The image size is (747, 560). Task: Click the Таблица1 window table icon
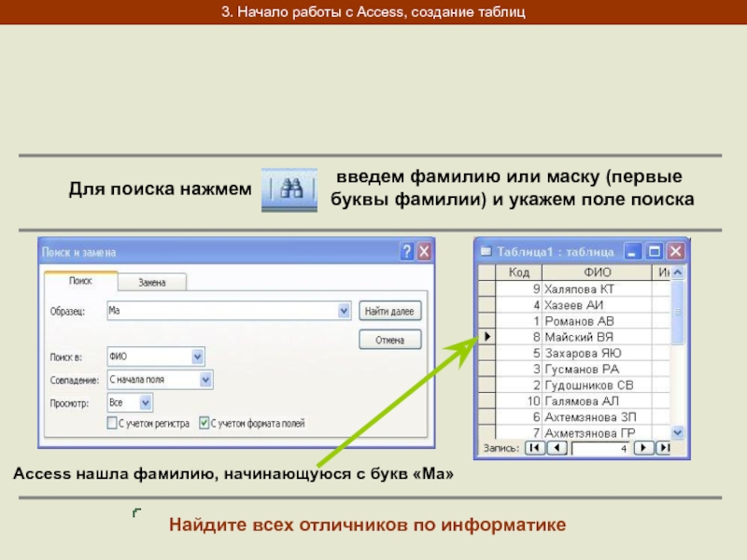(486, 251)
